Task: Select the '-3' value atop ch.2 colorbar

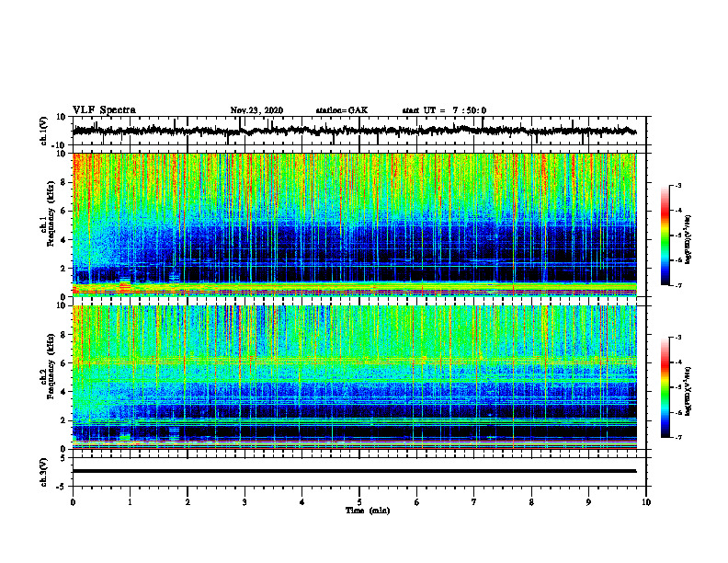Action: (677, 338)
